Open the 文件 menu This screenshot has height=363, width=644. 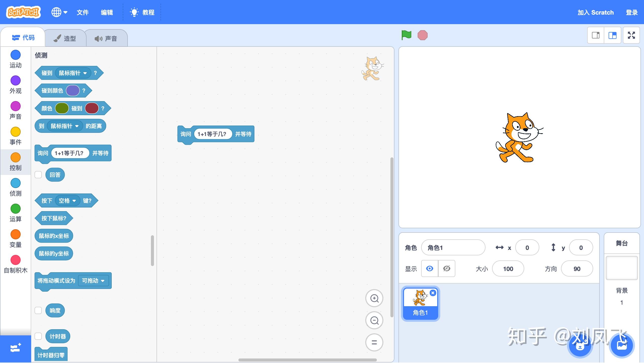[x=83, y=12]
